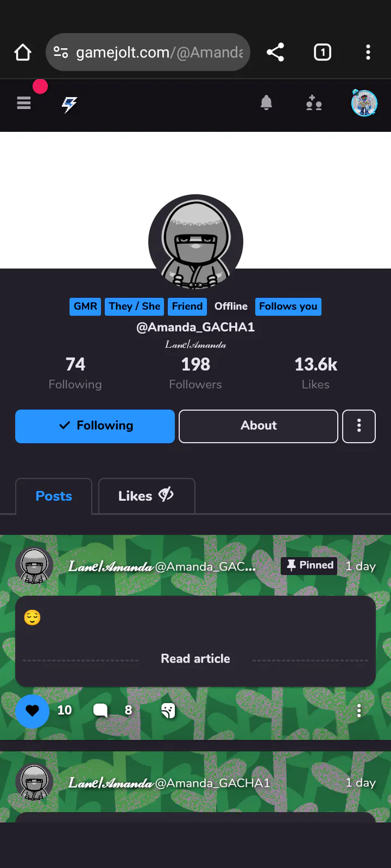Open your account avatar in the top bar

click(364, 103)
